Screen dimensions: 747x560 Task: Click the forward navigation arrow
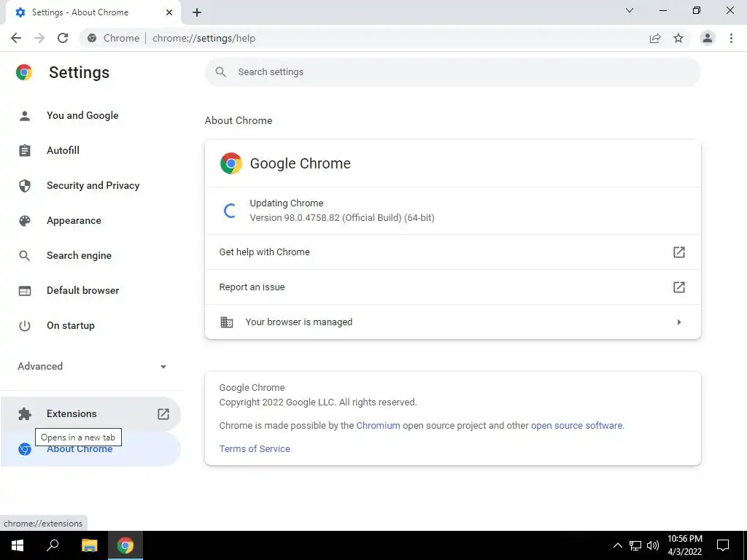point(39,38)
